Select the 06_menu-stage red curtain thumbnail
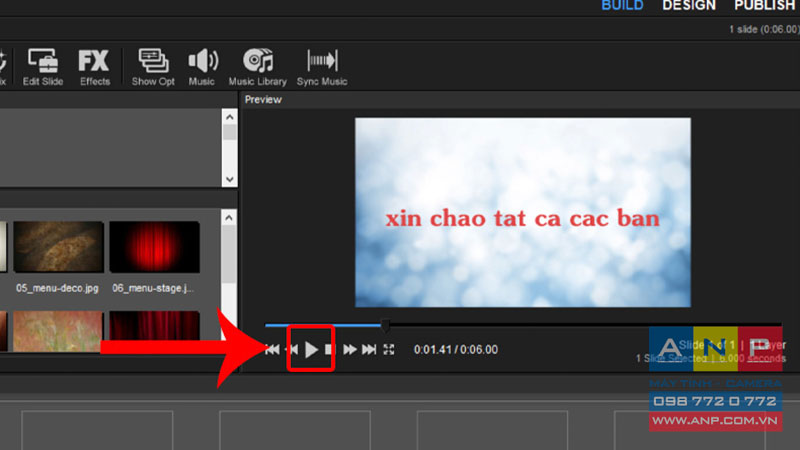Image resolution: width=800 pixels, height=450 pixels. (x=154, y=247)
